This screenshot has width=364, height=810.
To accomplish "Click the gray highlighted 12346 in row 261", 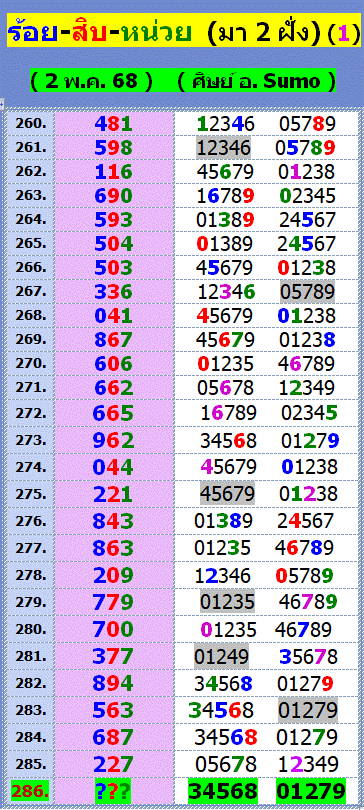I will point(224,148).
